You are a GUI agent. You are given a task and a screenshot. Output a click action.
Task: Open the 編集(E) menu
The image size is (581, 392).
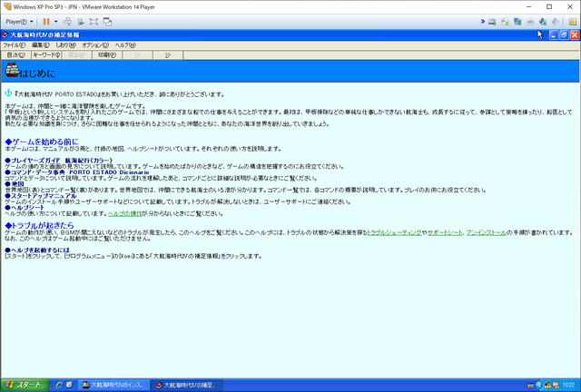(x=40, y=45)
